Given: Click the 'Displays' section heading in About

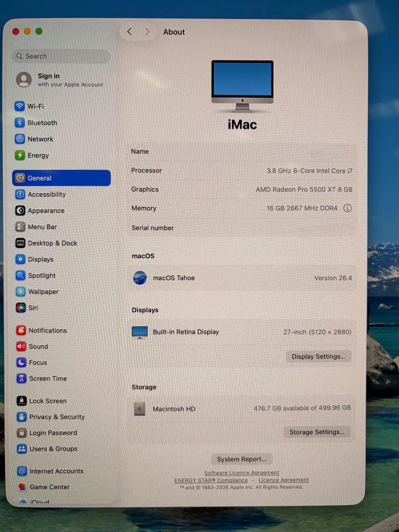Looking at the screenshot, I should click(145, 310).
